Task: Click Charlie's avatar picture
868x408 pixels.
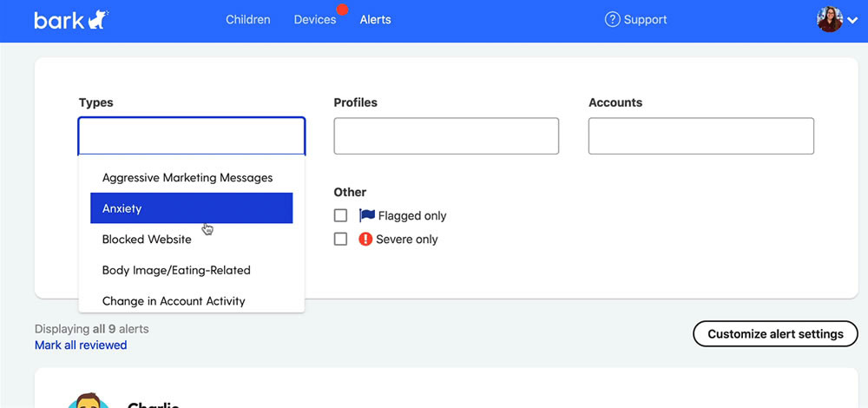Action: (x=88, y=399)
